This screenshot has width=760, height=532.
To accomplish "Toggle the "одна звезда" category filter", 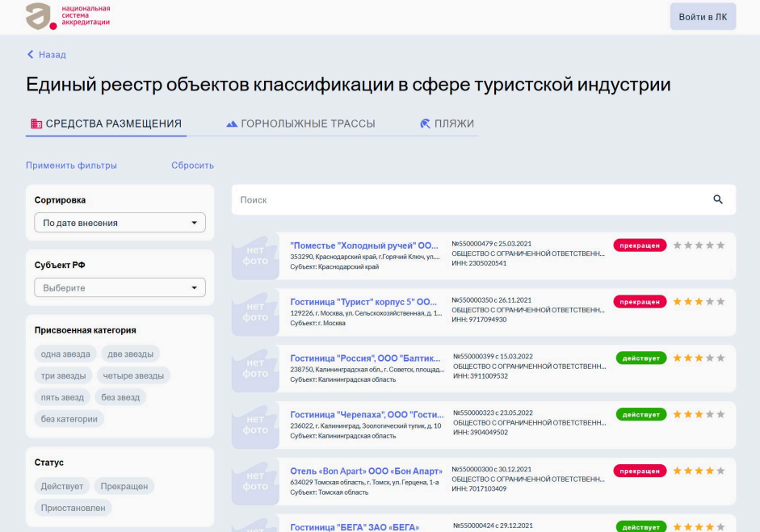I will click(65, 354).
